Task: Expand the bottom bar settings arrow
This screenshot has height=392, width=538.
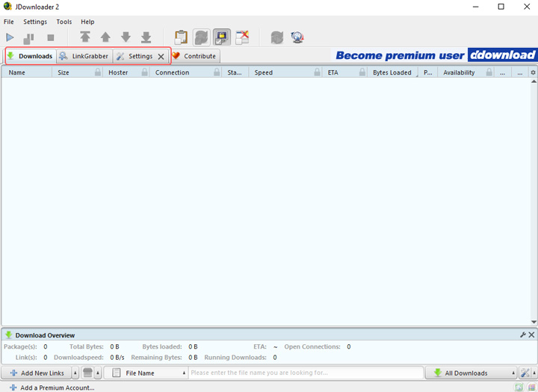Action: [x=534, y=373]
